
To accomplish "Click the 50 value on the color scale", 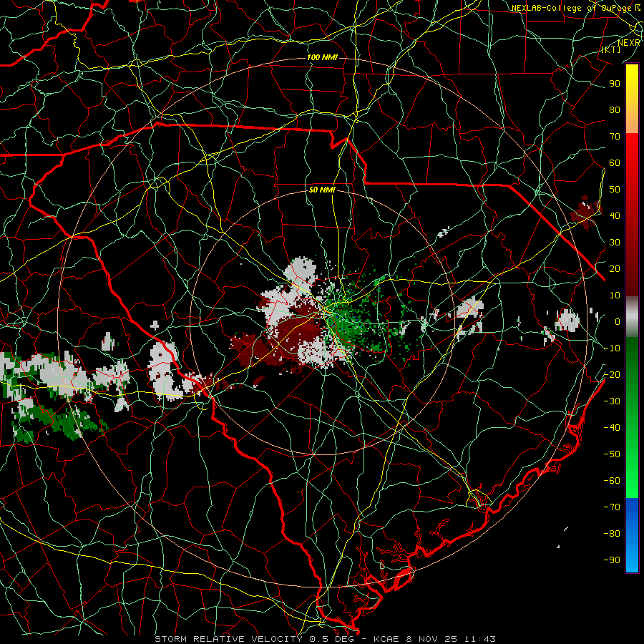I will (x=615, y=190).
